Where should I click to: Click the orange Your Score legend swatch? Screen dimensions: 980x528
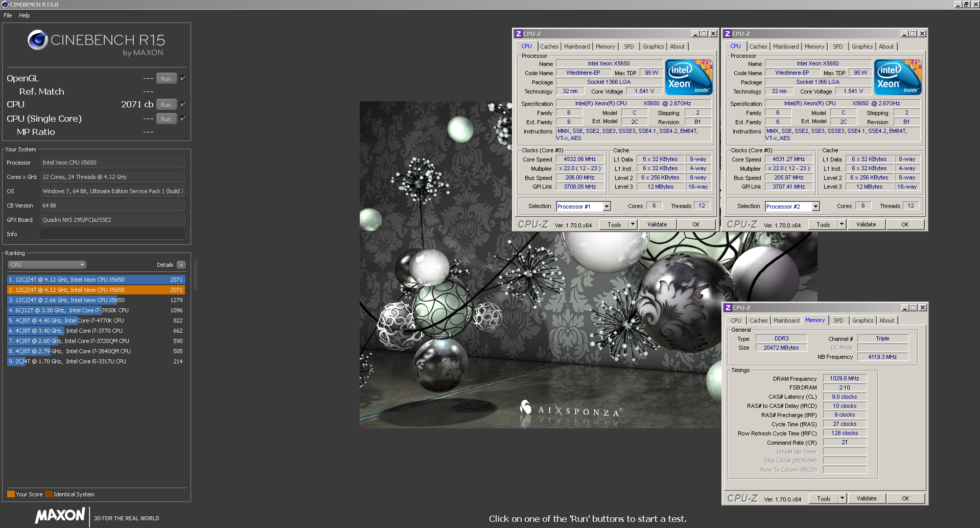[x=11, y=494]
